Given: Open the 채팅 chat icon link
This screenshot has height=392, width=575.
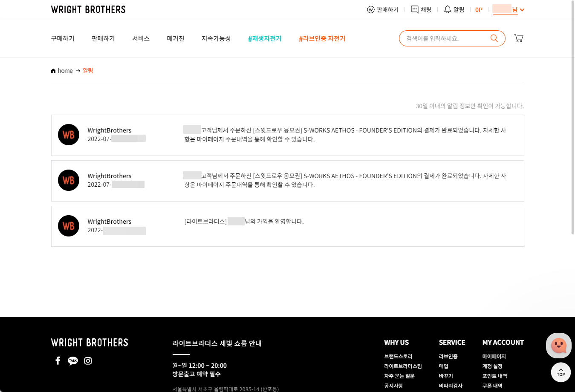Looking at the screenshot, I should 421,9.
